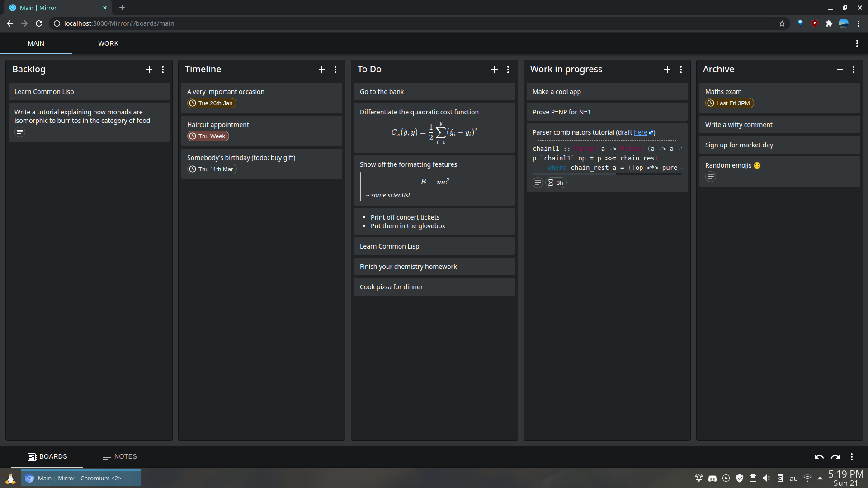This screenshot has width=868, height=488.
Task: Switch to the WORK board tab
Action: click(108, 43)
